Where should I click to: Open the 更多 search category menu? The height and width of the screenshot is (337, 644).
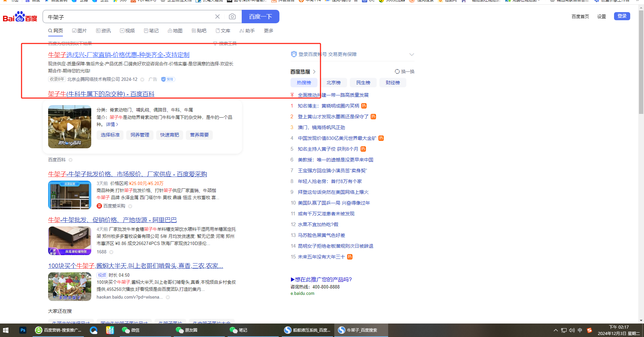click(x=268, y=31)
